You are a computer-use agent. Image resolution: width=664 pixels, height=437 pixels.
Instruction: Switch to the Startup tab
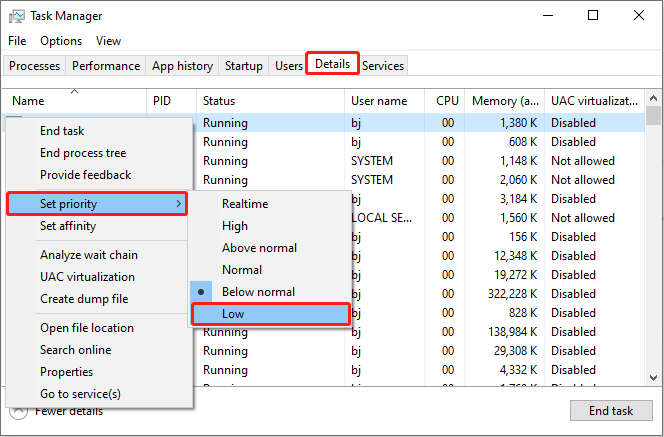pos(243,66)
